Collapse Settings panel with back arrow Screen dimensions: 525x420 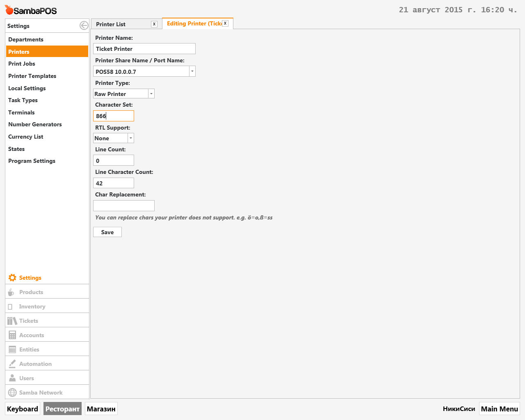coord(84,26)
